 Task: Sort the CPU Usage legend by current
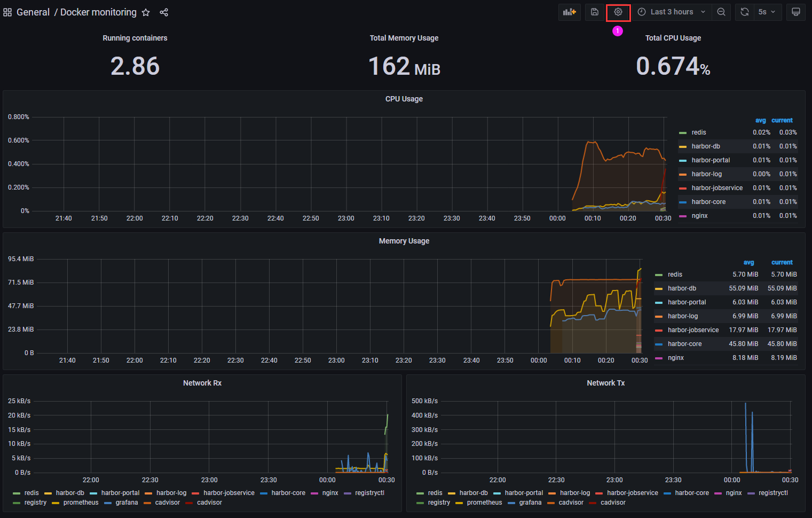coord(782,121)
